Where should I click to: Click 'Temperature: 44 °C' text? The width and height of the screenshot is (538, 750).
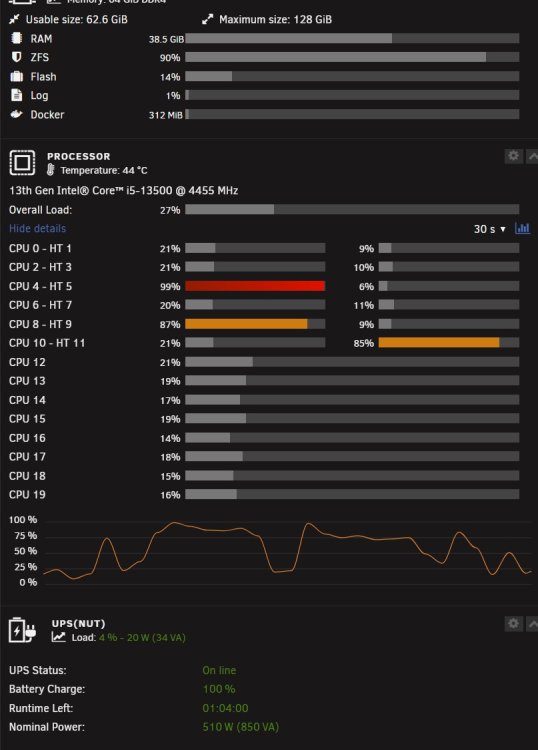coord(104,170)
